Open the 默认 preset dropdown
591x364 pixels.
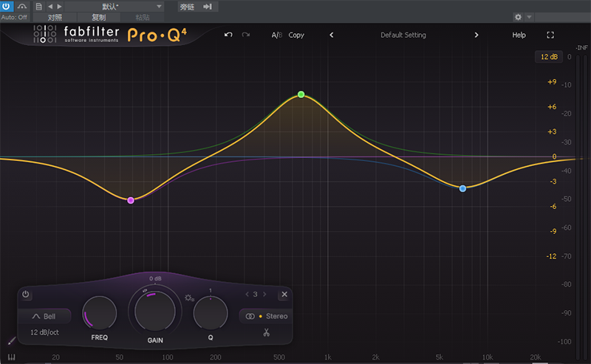(115, 7)
